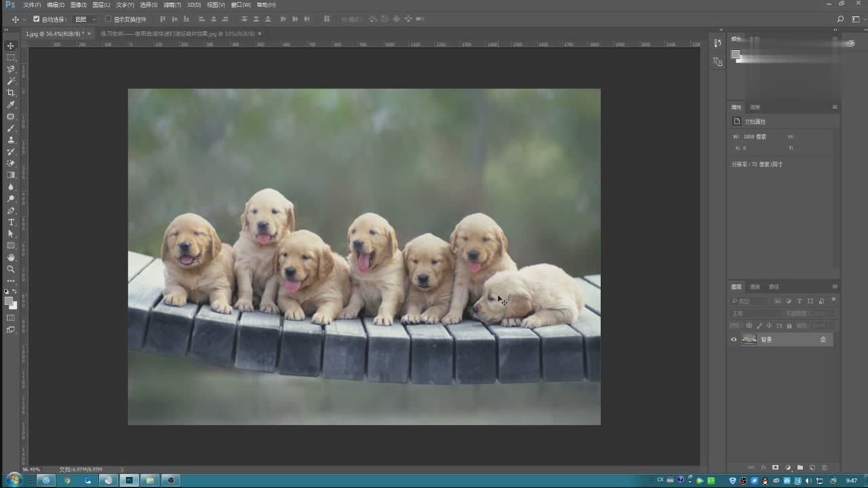Select the Healing Brush tool
Viewport: 868px width, 488px height.
11,117
